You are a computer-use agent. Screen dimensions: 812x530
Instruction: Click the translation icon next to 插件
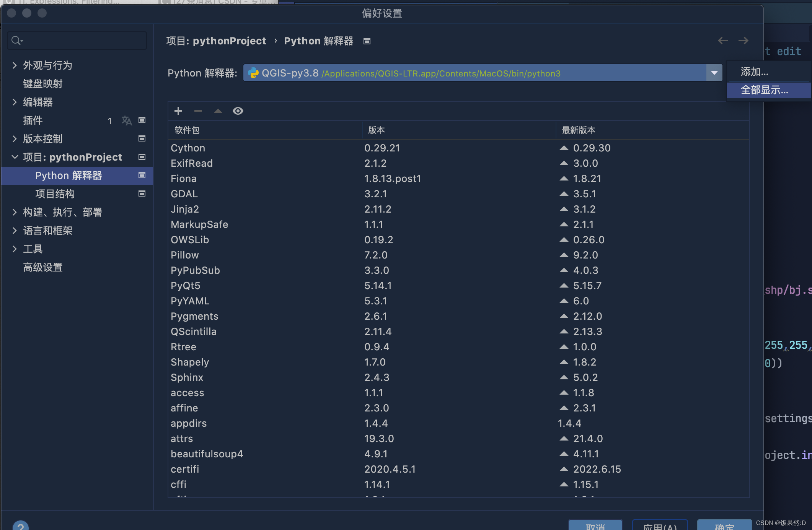click(126, 120)
